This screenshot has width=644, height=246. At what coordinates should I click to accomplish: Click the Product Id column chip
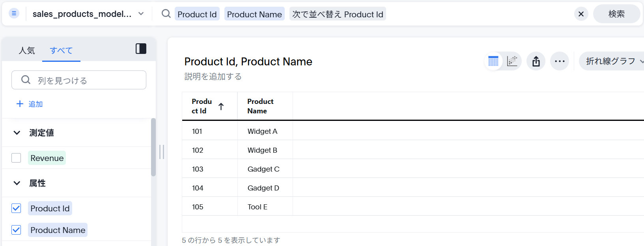pyautogui.click(x=50, y=208)
